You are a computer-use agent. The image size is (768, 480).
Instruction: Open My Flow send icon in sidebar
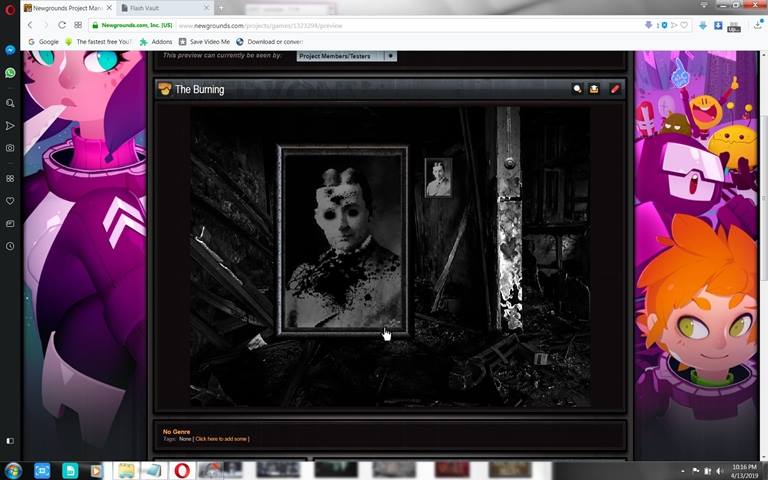click(10, 126)
